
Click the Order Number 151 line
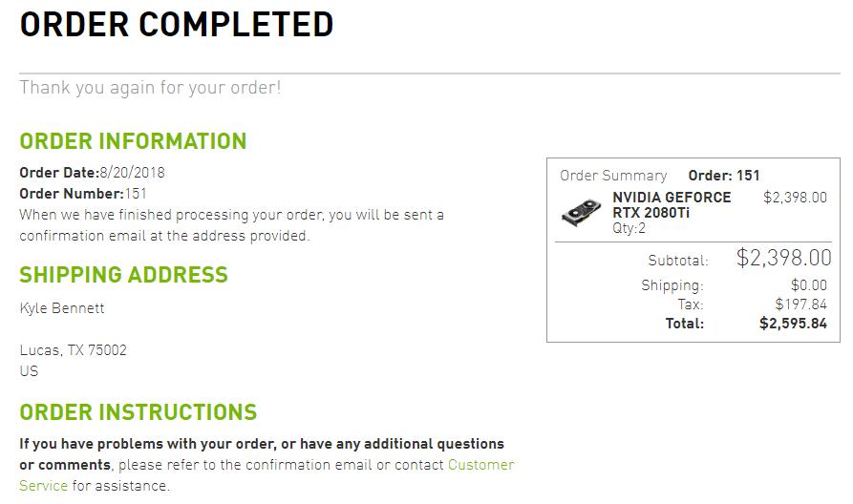pyautogui.click(x=83, y=194)
